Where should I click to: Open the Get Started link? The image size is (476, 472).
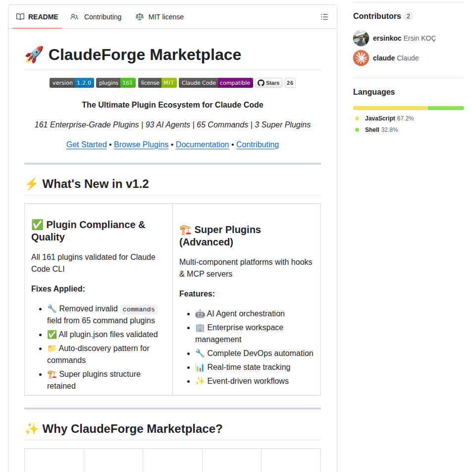pyautogui.click(x=87, y=144)
